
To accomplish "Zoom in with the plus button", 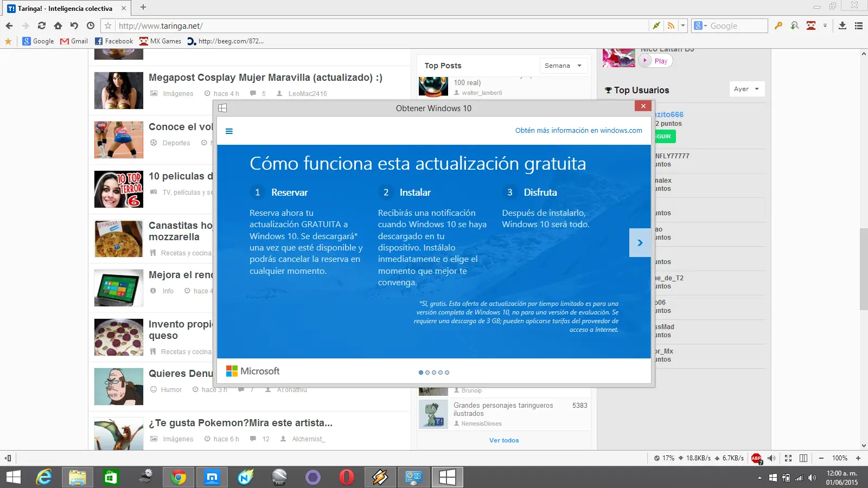I will click(858, 458).
